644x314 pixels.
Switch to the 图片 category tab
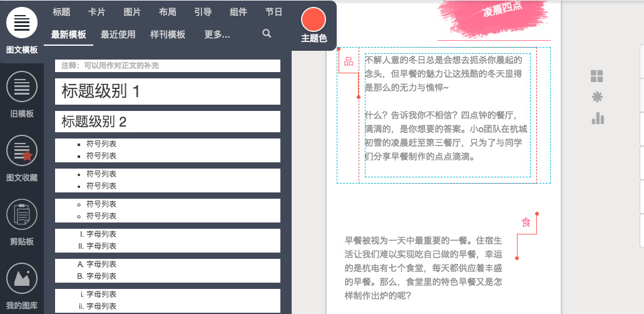tap(132, 13)
